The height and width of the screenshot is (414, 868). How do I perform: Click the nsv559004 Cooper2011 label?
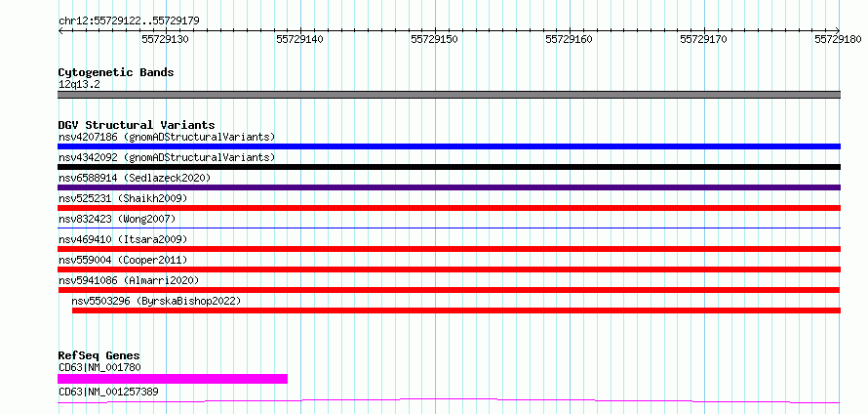(123, 260)
